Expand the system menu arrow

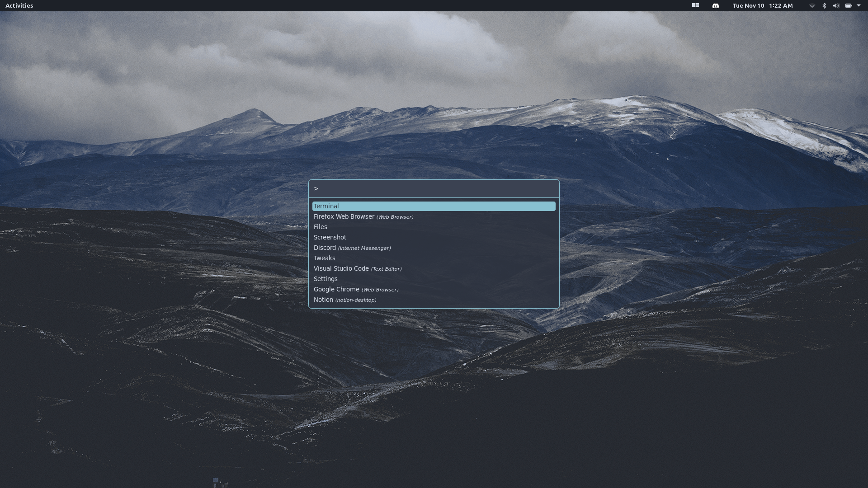pyautogui.click(x=859, y=5)
